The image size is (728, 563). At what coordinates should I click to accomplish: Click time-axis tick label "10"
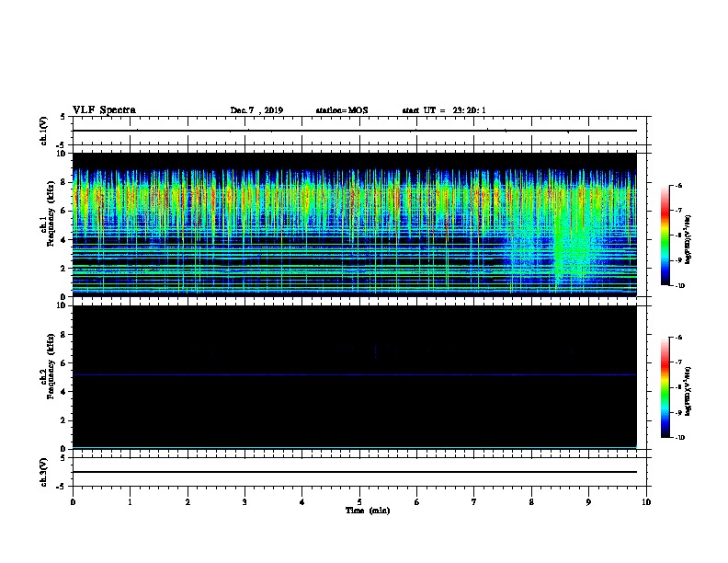(x=646, y=501)
